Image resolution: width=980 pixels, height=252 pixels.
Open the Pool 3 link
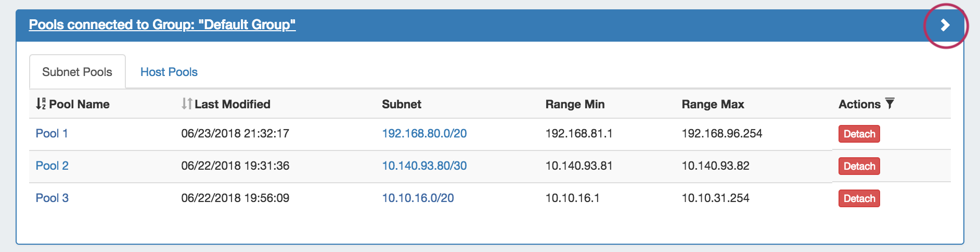pos(52,198)
